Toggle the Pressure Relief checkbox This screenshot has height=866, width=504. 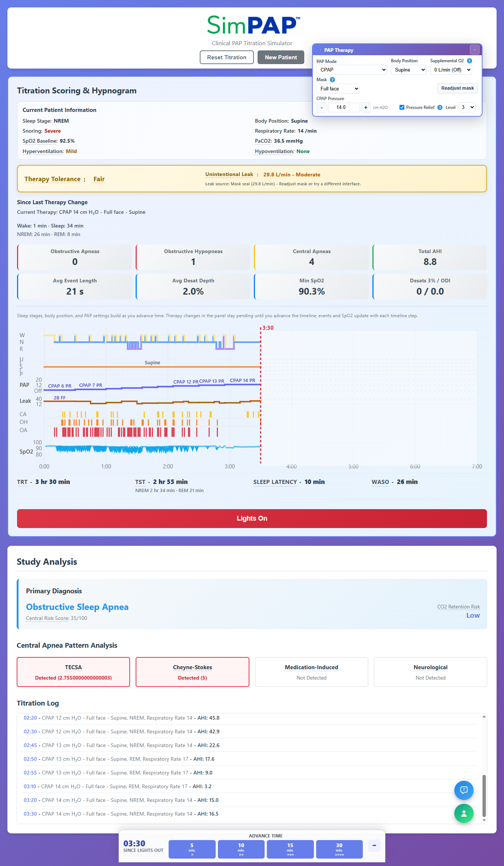coord(402,107)
